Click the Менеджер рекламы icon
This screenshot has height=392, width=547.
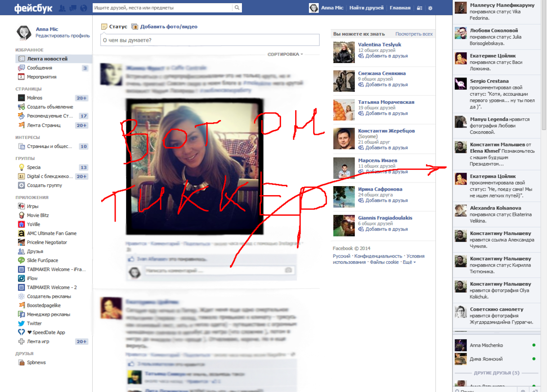[21, 314]
